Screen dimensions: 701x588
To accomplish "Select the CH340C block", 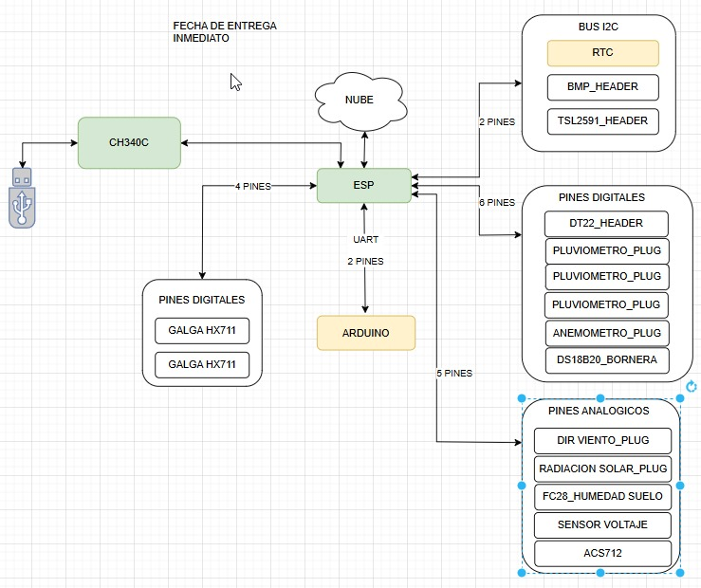I will click(x=129, y=143).
